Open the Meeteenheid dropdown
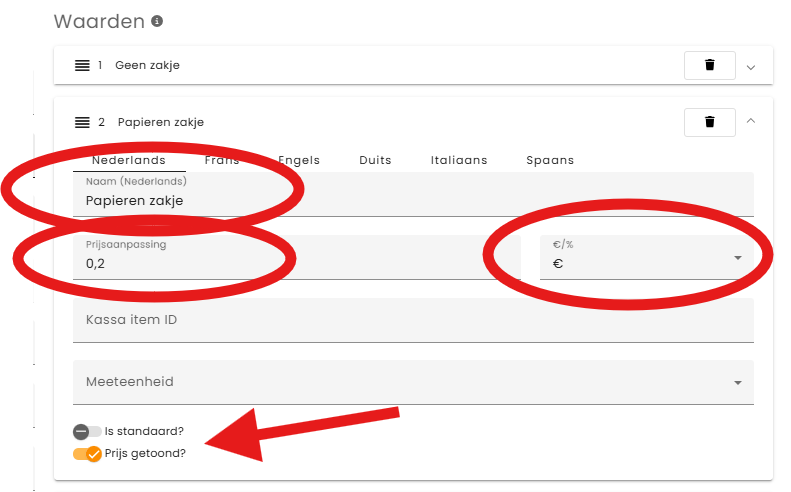Viewport: 791px width, 492px height. click(x=412, y=382)
